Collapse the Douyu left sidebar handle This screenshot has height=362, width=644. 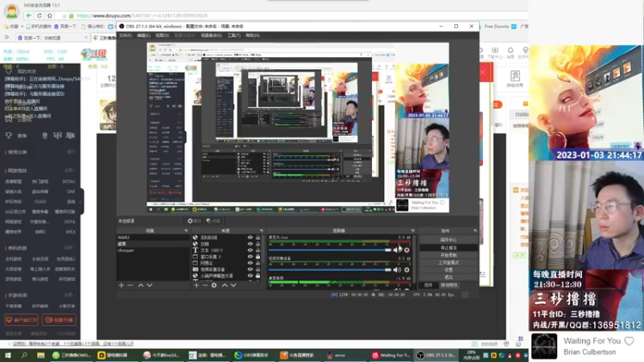(x=82, y=202)
